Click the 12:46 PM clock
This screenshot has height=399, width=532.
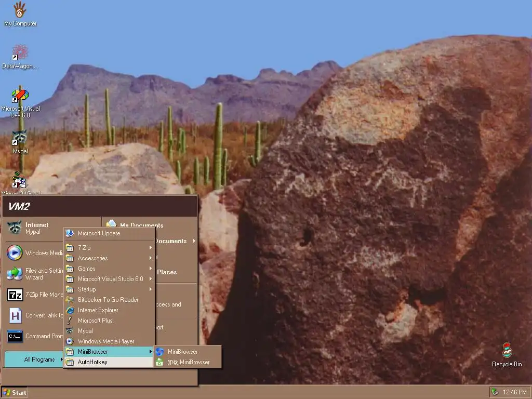point(514,392)
